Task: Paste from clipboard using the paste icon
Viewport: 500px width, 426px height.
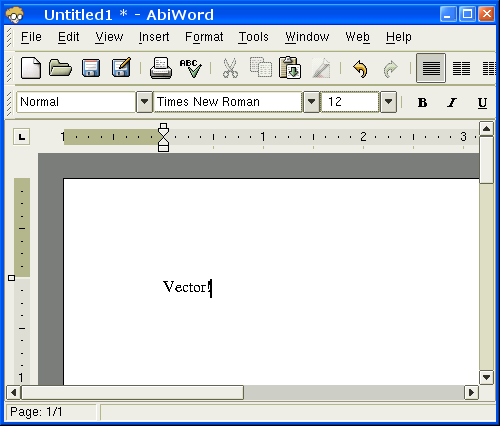Action: click(290, 68)
